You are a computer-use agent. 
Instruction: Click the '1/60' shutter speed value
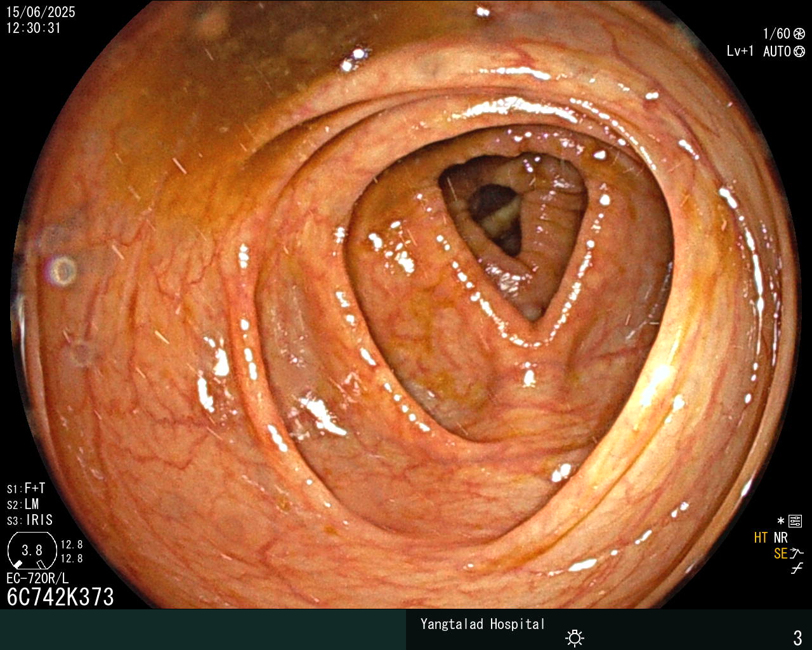coord(776,34)
